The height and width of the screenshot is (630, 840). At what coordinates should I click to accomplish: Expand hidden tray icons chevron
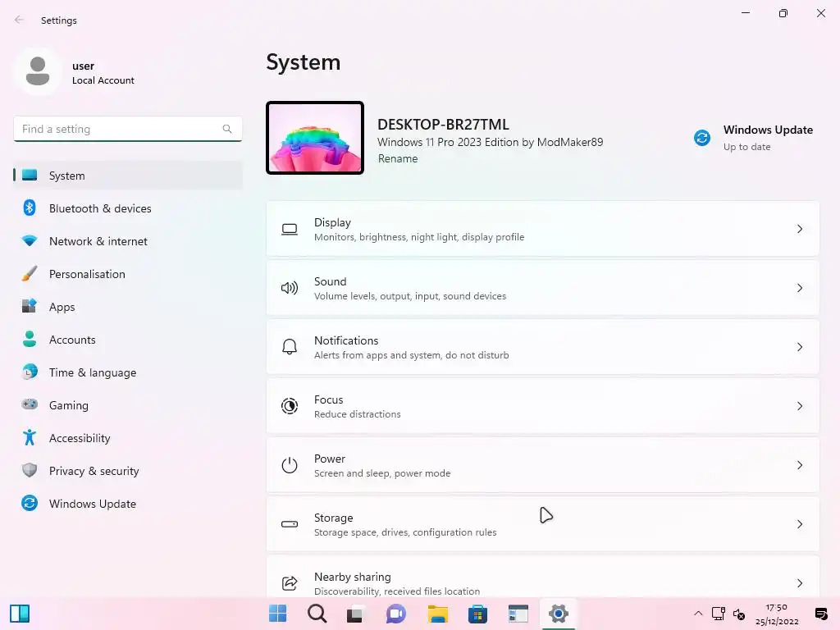click(698, 614)
